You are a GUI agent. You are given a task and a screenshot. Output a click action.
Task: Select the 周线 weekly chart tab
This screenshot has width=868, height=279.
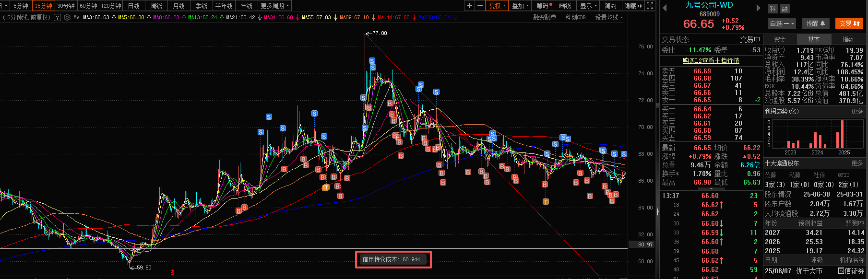pyautogui.click(x=156, y=6)
